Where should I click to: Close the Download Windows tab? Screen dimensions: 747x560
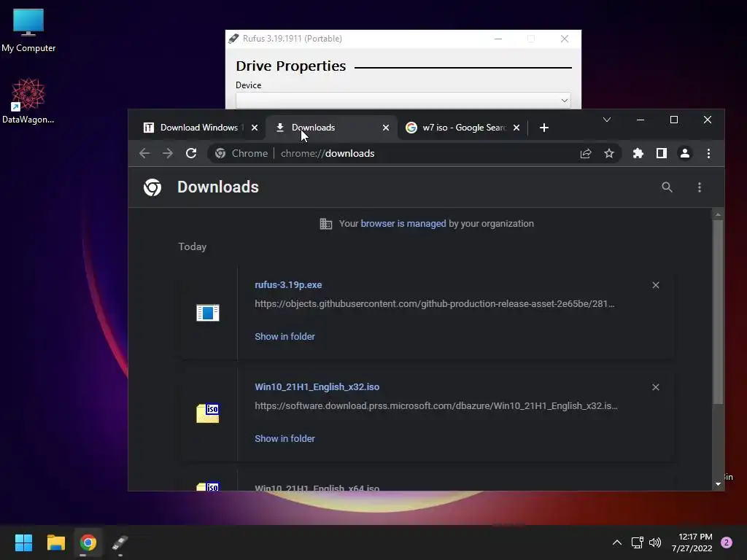click(x=255, y=128)
